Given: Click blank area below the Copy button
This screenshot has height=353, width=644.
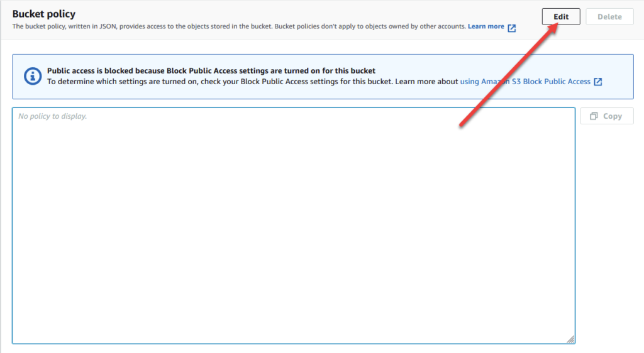Looking at the screenshot, I should [x=607, y=220].
